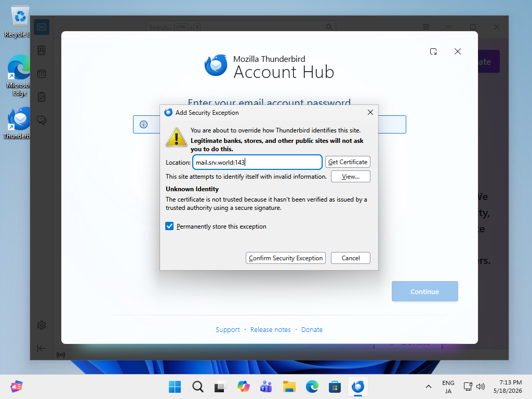
Task: Open the Release notes link
Action: tap(270, 330)
